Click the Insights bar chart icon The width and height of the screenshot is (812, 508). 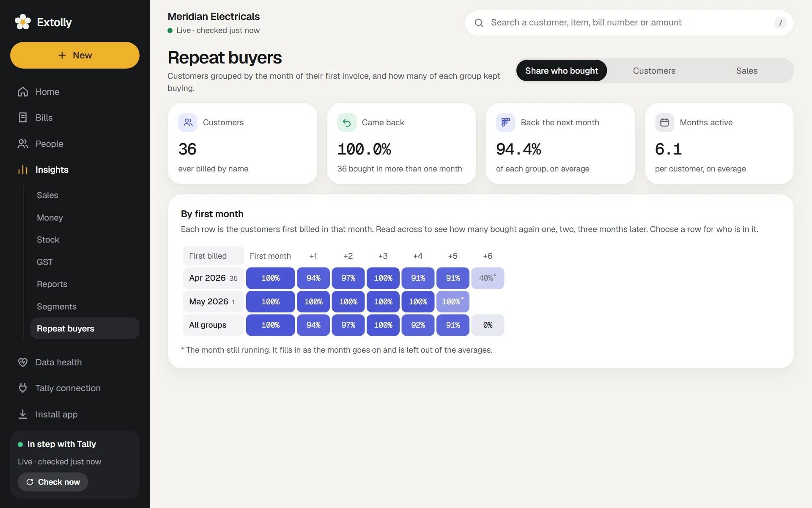coord(23,170)
